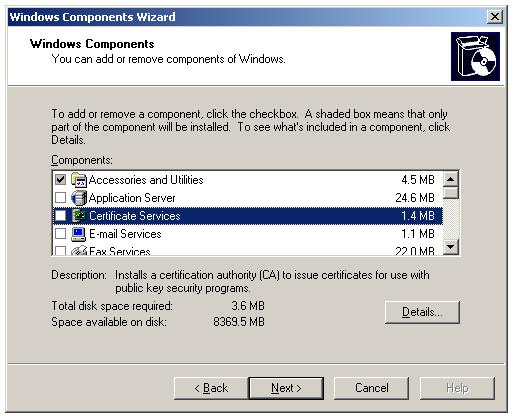Click the components list scrollbar thumb
The height and width of the screenshot is (417, 517).
point(451,193)
